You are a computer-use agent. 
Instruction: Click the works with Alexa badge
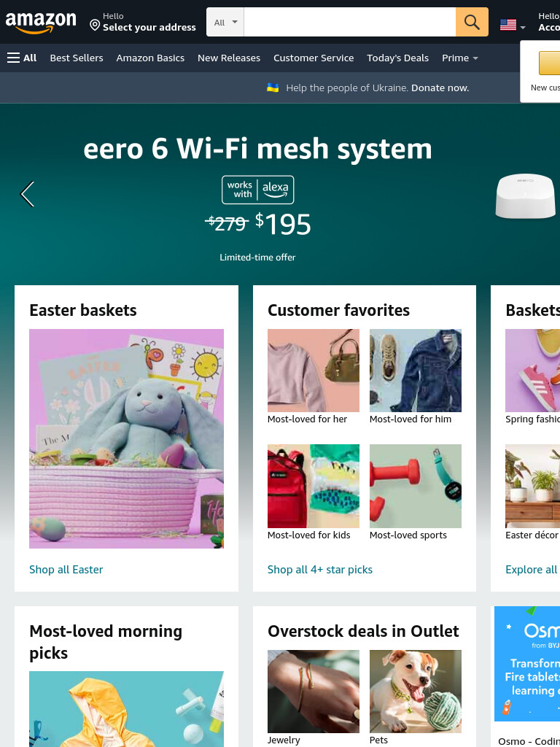[x=257, y=190]
